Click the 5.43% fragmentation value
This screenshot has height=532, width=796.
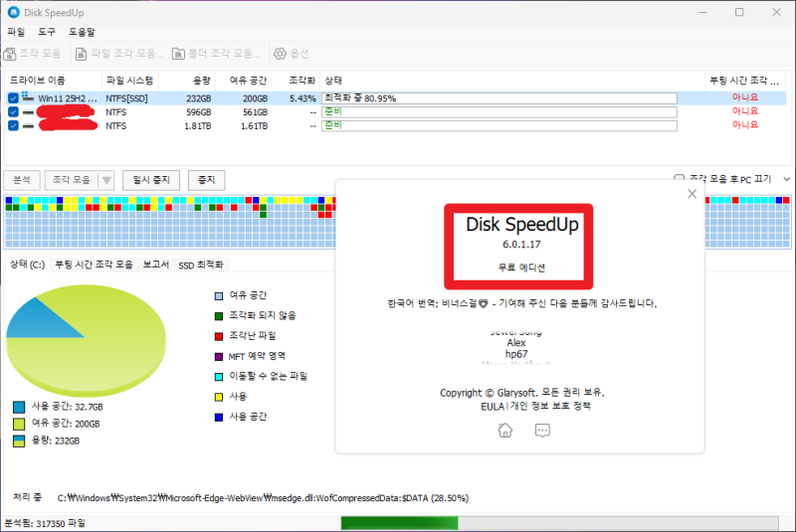point(302,98)
